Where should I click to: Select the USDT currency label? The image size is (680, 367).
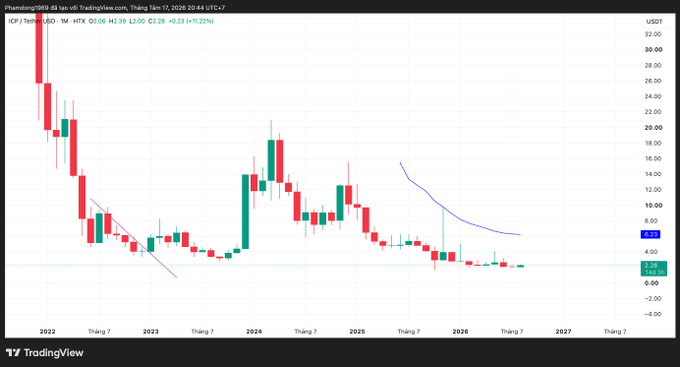click(654, 21)
